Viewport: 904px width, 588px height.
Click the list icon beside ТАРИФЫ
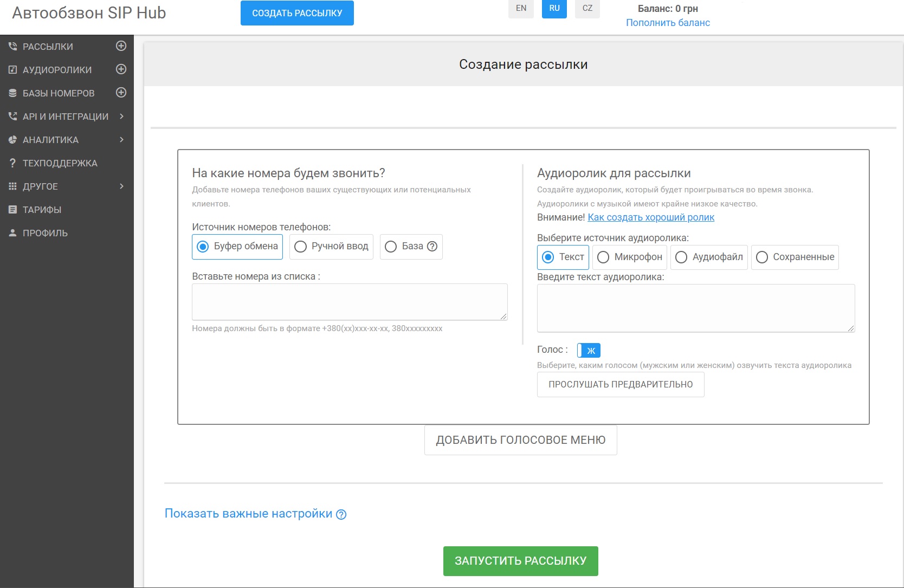click(13, 210)
